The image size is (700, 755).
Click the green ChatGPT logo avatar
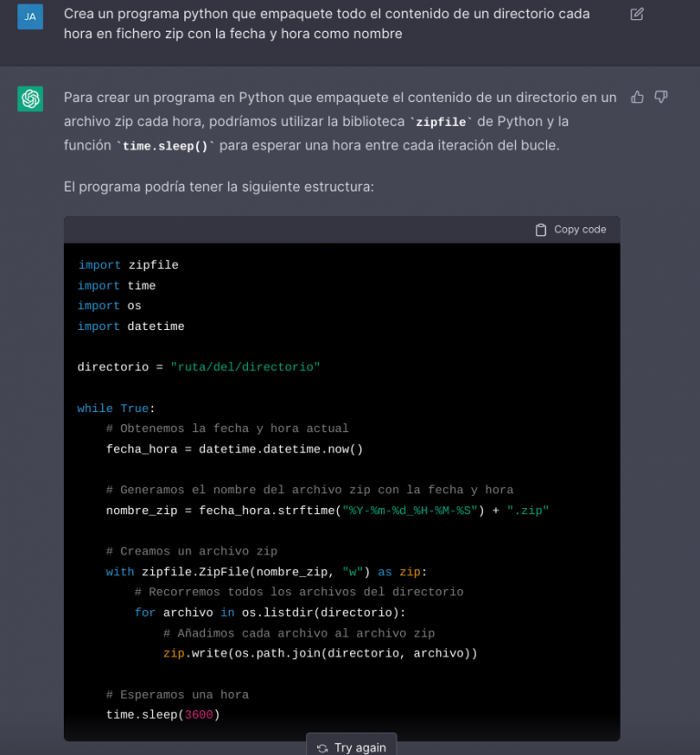click(30, 98)
